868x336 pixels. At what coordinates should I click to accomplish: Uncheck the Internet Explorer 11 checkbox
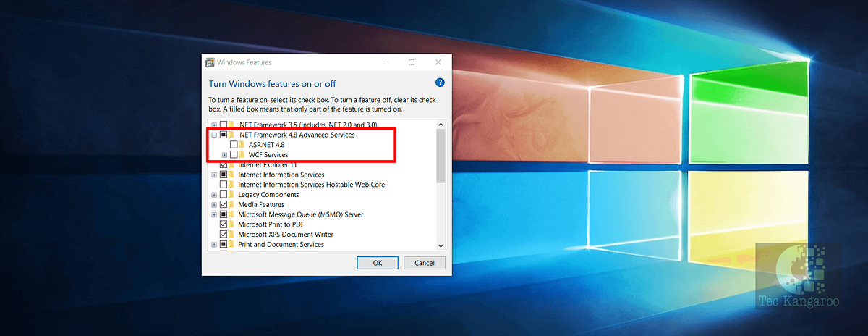tap(224, 165)
